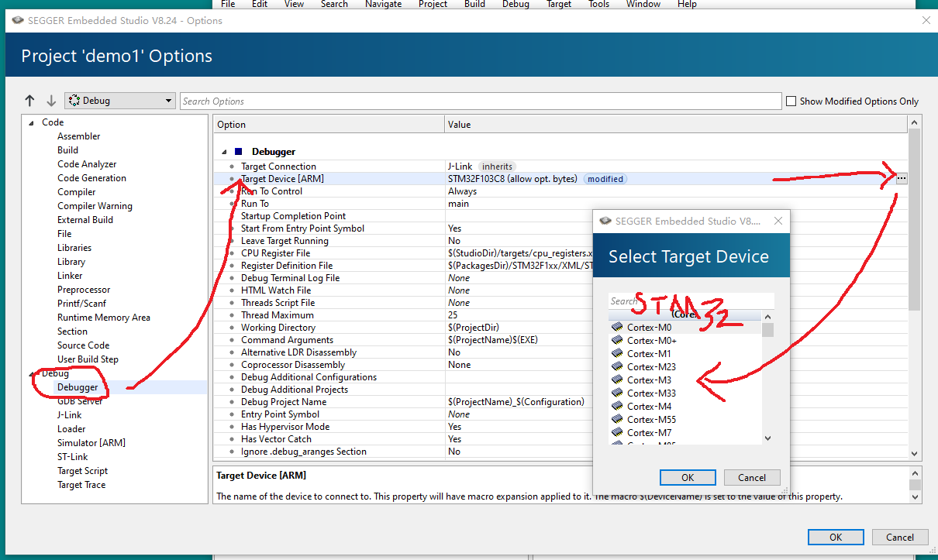Cancel the Select Target Device dialog
The height and width of the screenshot is (560, 938).
point(752,477)
